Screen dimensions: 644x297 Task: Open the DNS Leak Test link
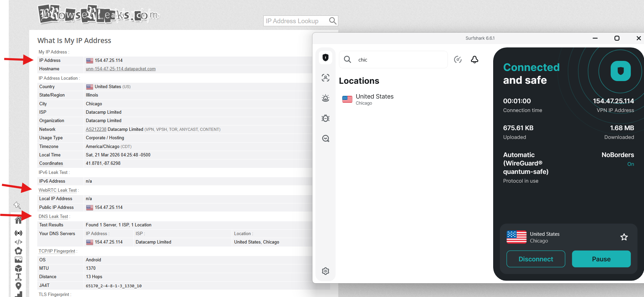pos(53,217)
